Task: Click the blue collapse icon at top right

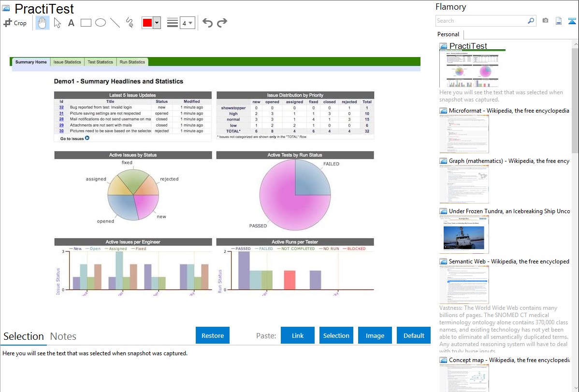Action: (572, 21)
